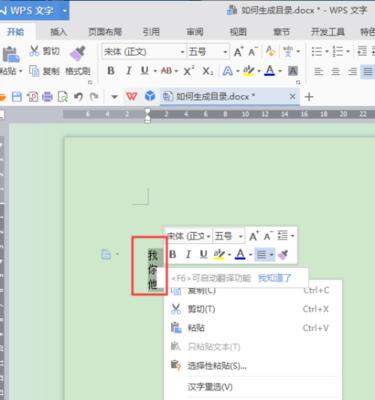Image resolution: width=375 pixels, height=400 pixels.
Task: Toggle italic in the floating mini toolbar
Action: 188,254
